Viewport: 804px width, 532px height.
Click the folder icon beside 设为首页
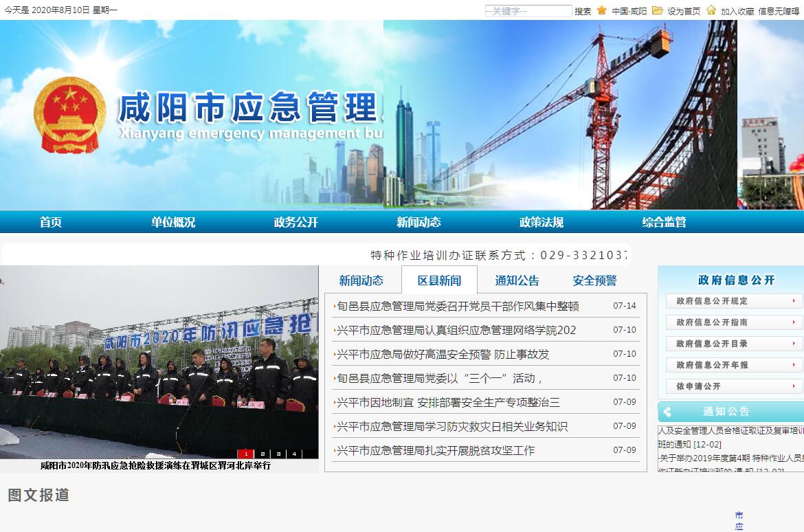coord(658,10)
